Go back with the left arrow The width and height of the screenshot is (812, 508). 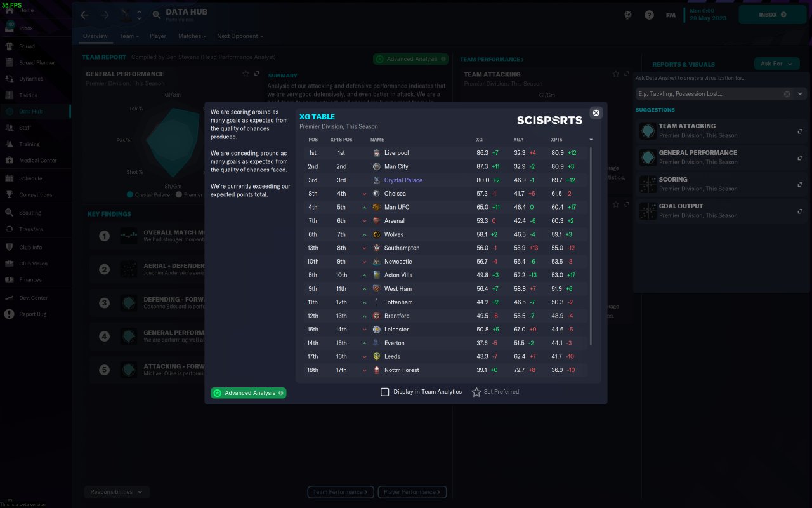[x=85, y=15]
